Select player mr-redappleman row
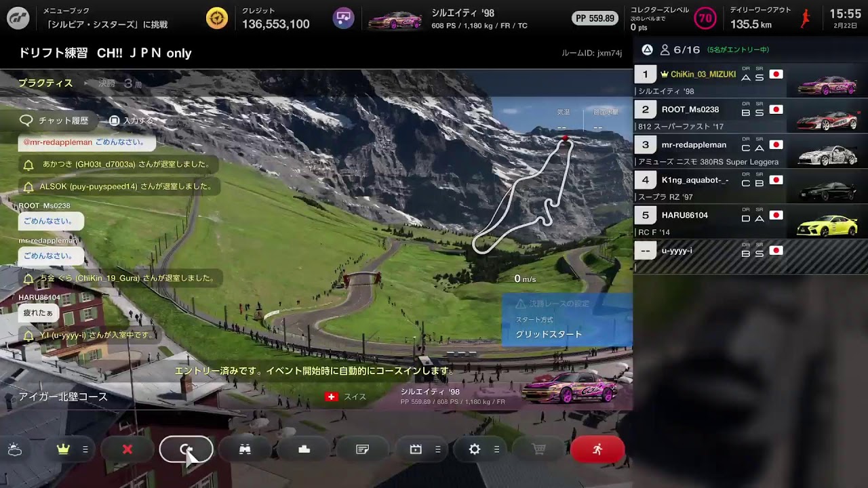Screen dimensions: 868x488 click(x=751, y=151)
